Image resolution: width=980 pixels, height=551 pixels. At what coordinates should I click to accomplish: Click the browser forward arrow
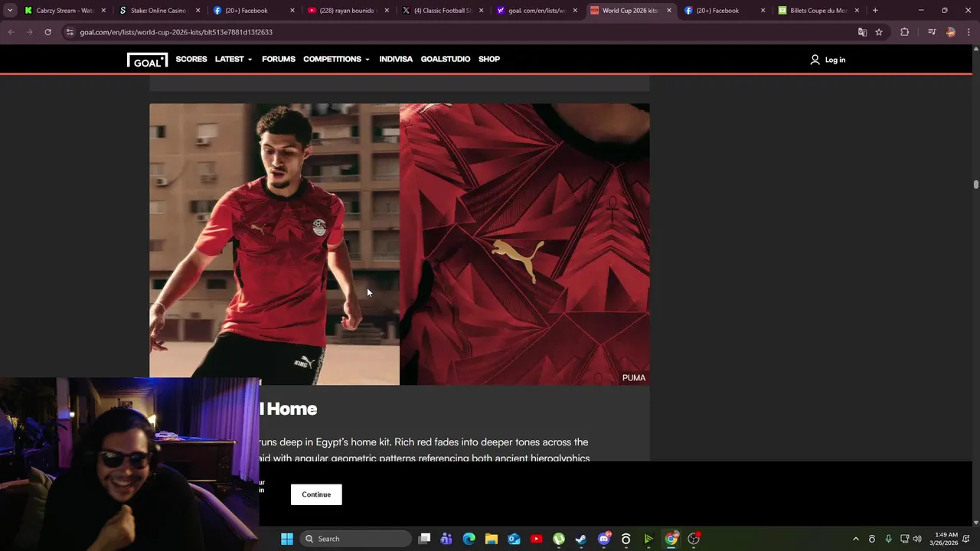click(29, 32)
